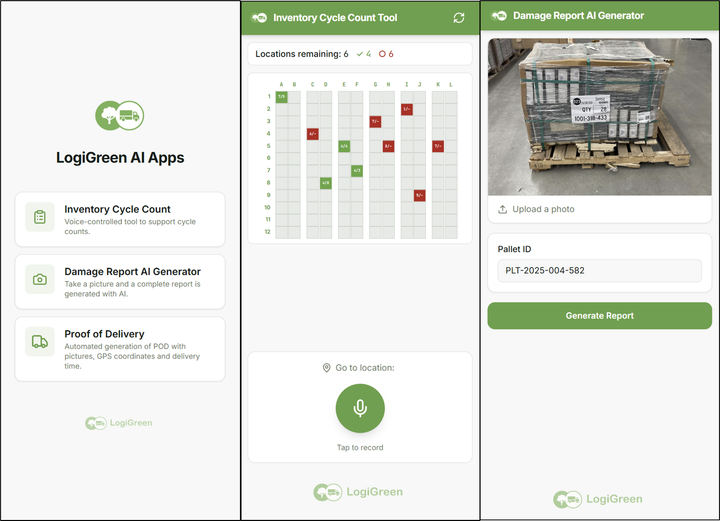Click the truck icon on Proof of Delivery
This screenshot has width=720, height=521.
(40, 342)
